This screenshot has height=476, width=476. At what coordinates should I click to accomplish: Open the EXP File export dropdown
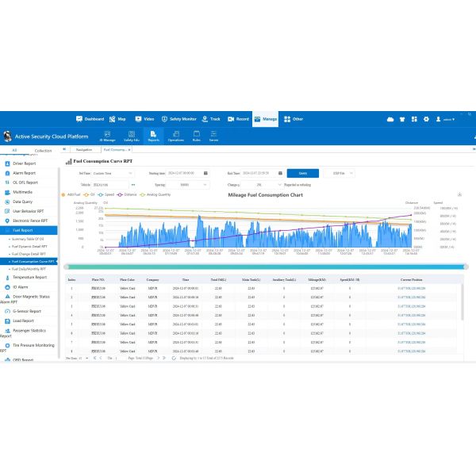(338, 172)
